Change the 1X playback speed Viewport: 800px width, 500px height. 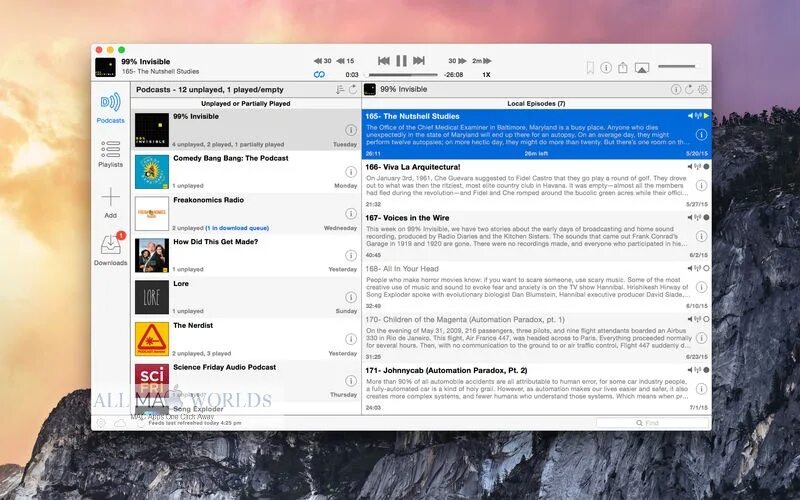[486, 74]
